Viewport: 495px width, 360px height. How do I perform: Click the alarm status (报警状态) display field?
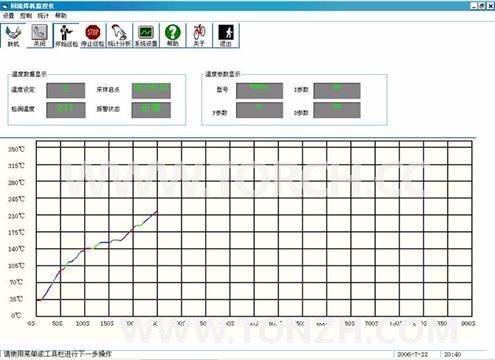click(151, 110)
